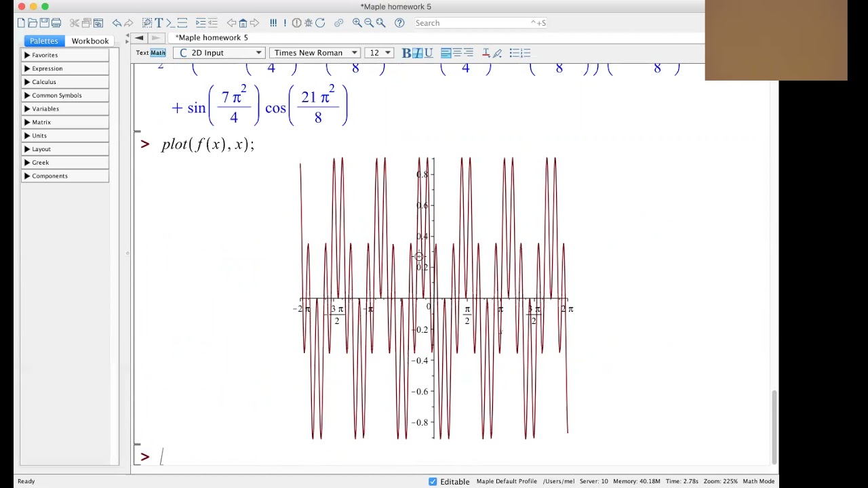868x488 pixels.
Task: Undo the last action with the undo arrow
Action: click(117, 23)
